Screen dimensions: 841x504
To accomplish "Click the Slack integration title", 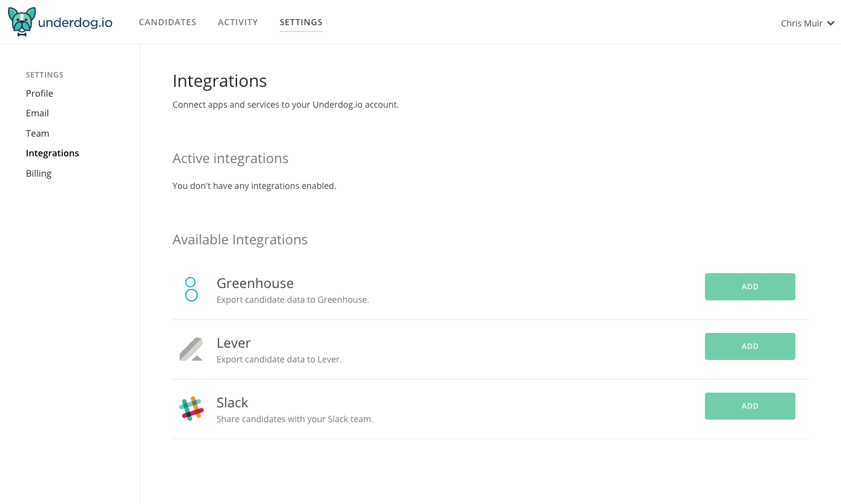I will [x=233, y=402].
